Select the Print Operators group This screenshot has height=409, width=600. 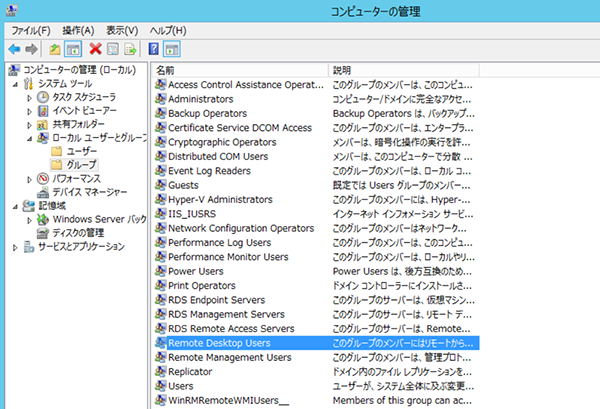202,285
